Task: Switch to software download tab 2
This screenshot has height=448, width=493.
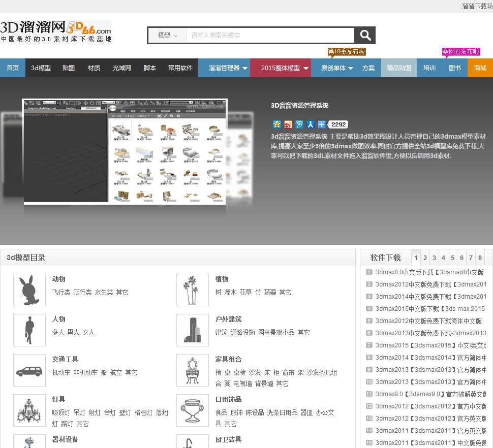Action: (425, 258)
